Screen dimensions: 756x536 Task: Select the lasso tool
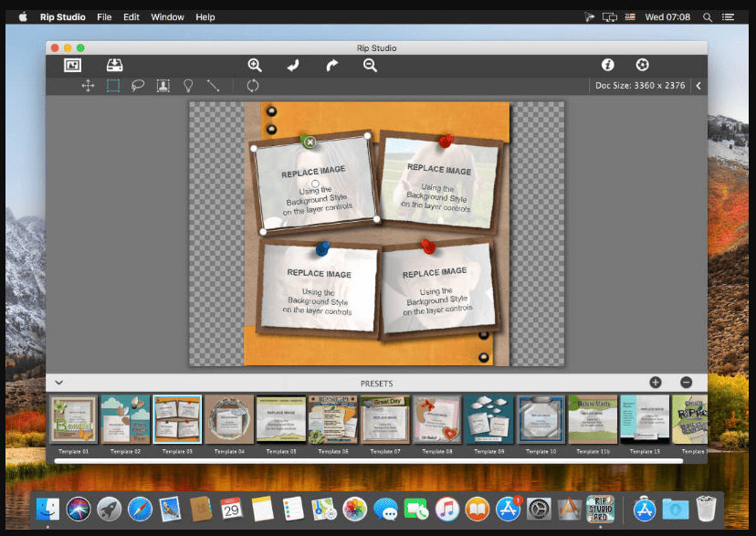point(138,86)
